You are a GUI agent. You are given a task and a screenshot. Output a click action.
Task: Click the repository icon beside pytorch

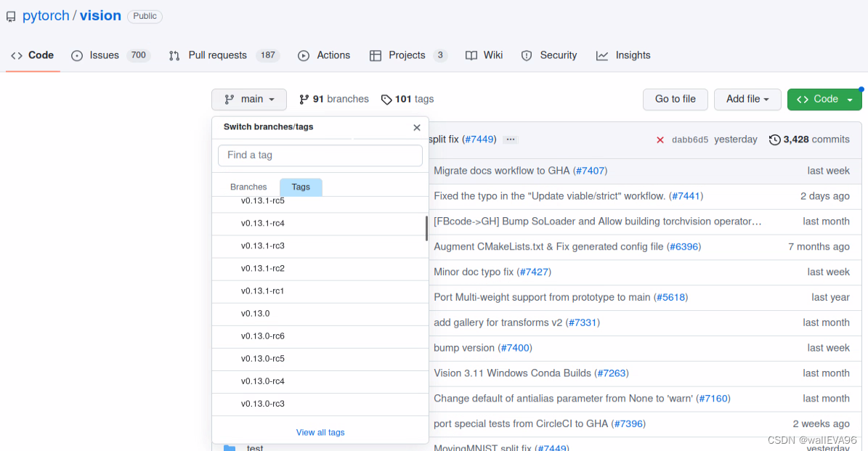10,17
